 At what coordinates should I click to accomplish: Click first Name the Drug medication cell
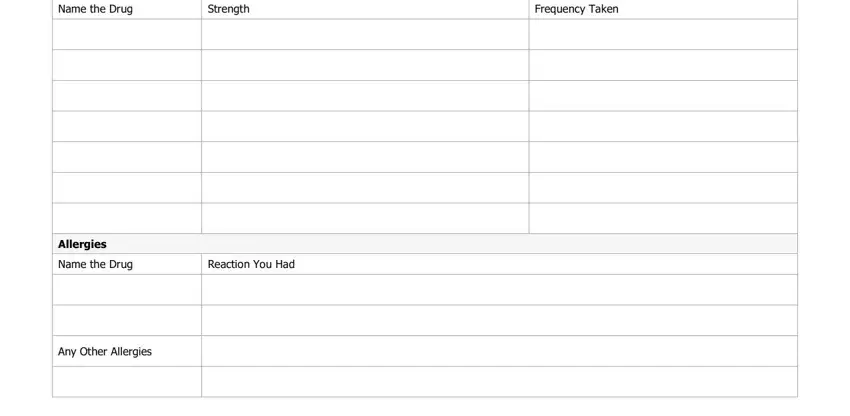(x=127, y=34)
